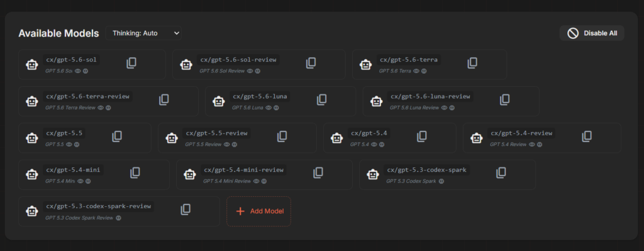Copy the cx/gpt-5.5-review model ID
644x251 pixels.
282,137
